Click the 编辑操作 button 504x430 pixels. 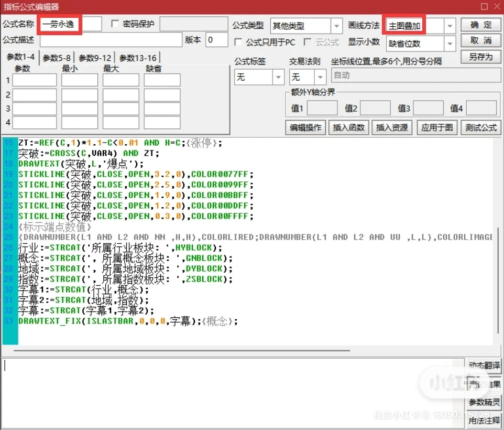(305, 127)
